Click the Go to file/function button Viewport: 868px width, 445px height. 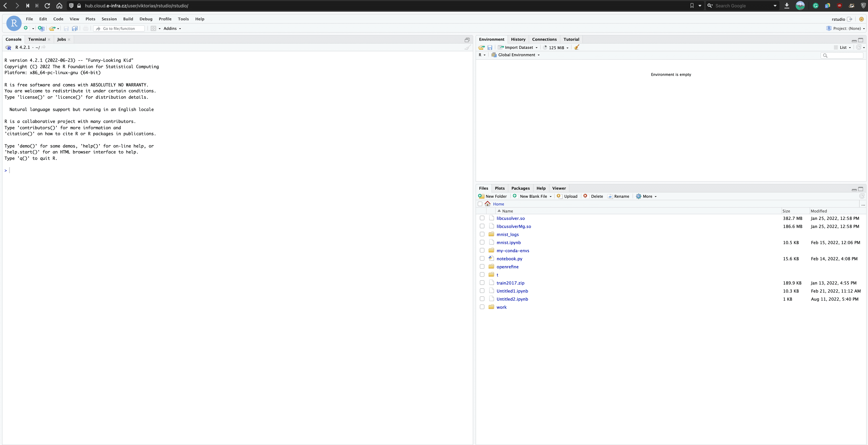[x=119, y=28]
